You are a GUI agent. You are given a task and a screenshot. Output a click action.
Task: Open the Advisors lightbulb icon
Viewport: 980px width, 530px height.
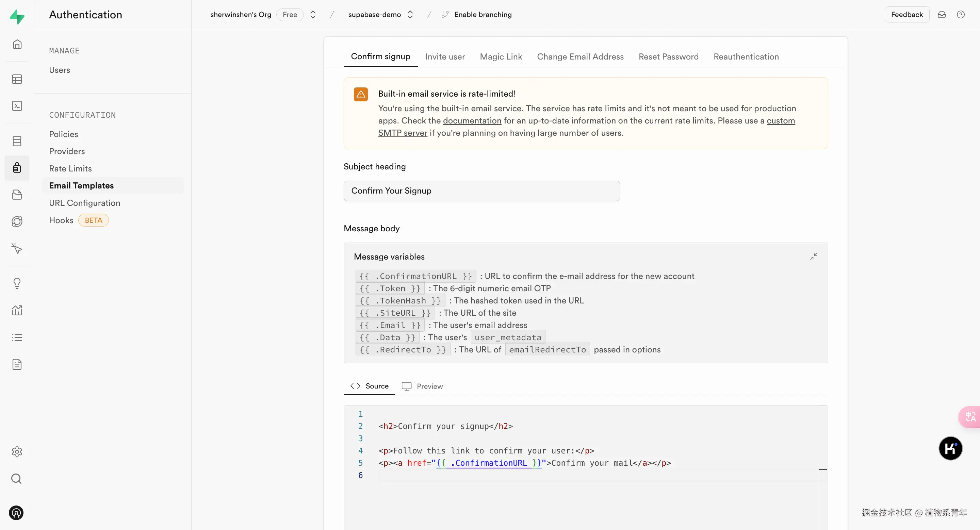(17, 283)
